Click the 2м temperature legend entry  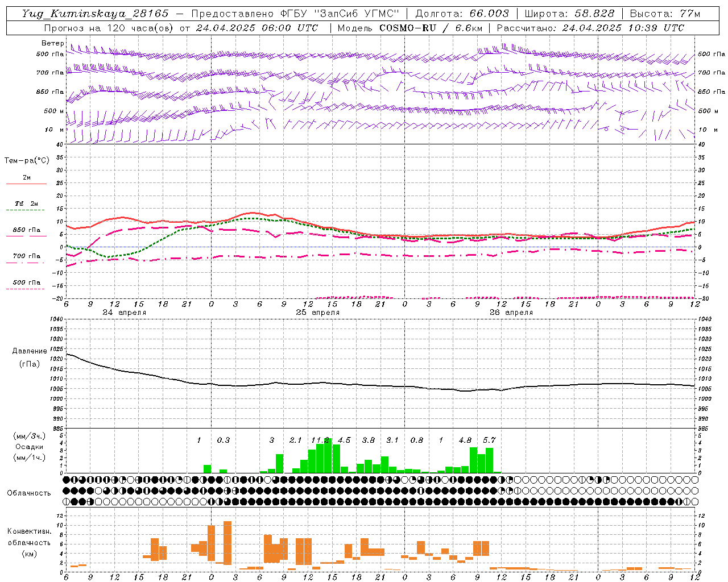click(26, 178)
